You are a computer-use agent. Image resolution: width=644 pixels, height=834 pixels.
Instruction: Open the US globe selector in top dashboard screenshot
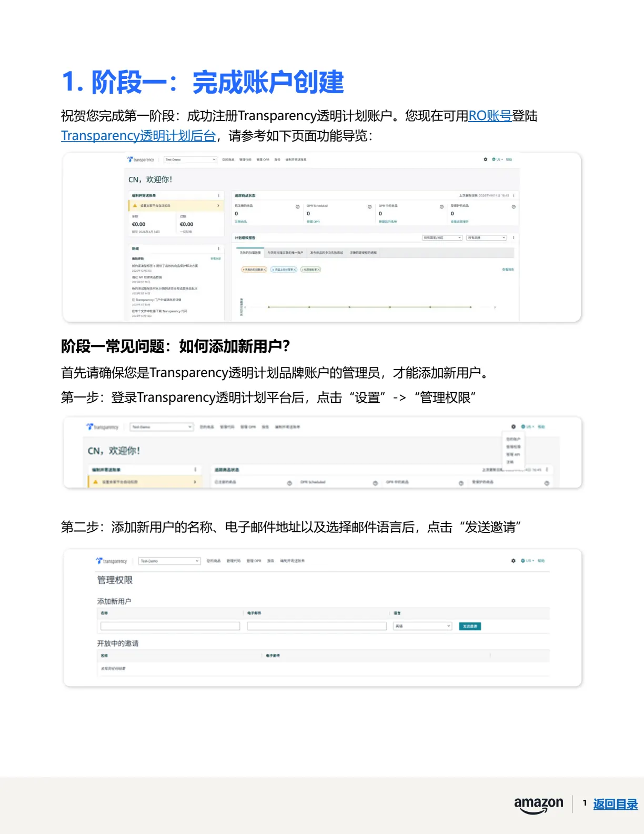(x=497, y=160)
